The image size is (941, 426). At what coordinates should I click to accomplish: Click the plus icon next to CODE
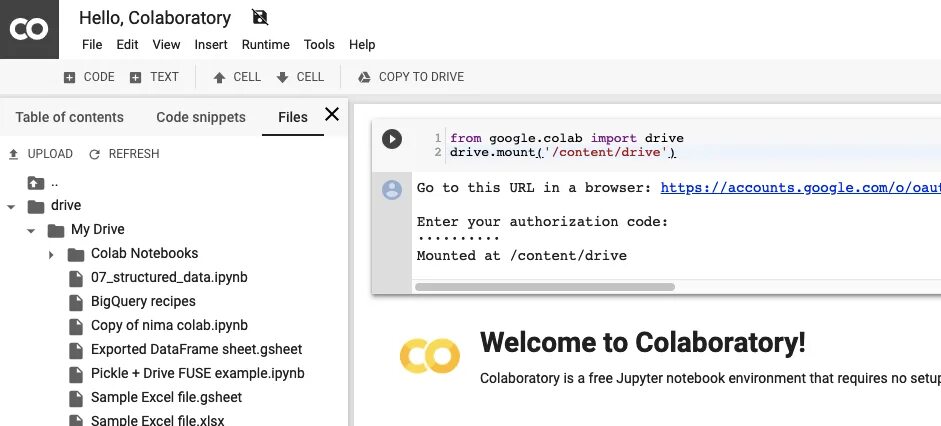point(70,77)
